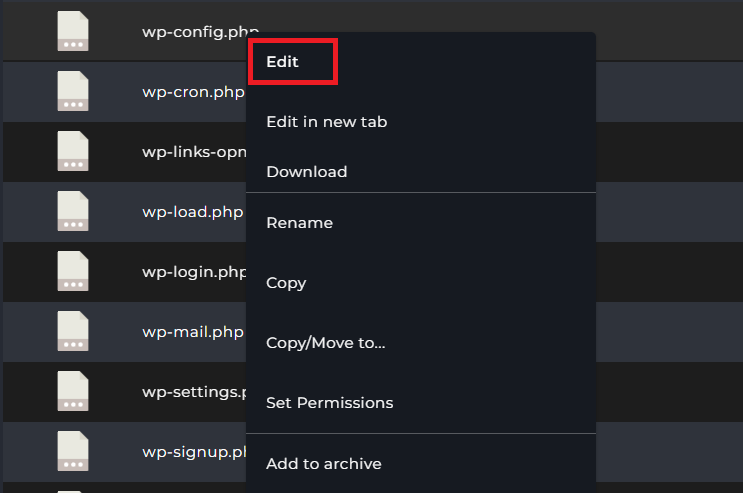Select the wp-load.php file icon
This screenshot has height=493, width=743.
(x=72, y=211)
